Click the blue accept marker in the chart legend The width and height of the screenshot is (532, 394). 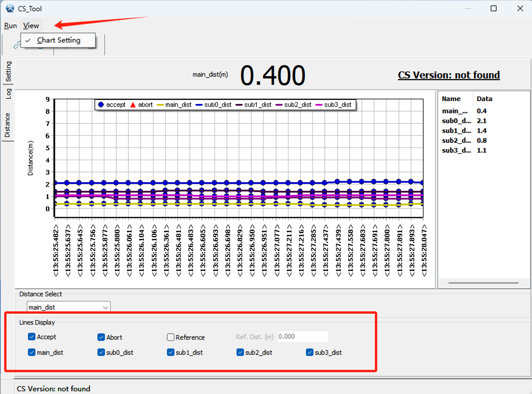coord(101,104)
